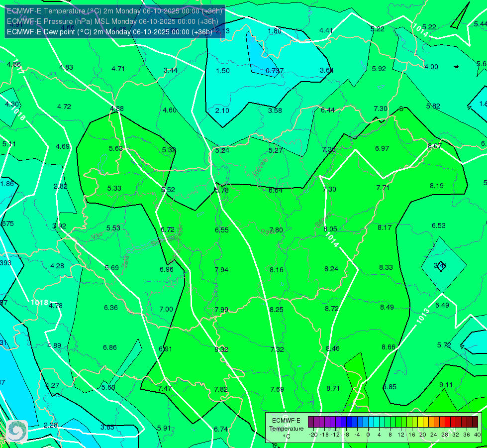
Task: Click the 7.32 temperature value
Action: click(277, 349)
